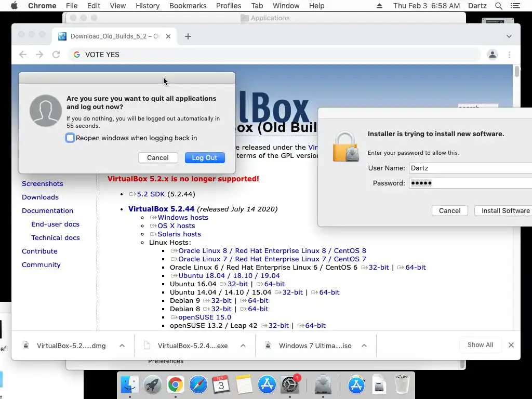Open Chrome three-dot menu
This screenshot has height=399, width=532.
tap(509, 55)
